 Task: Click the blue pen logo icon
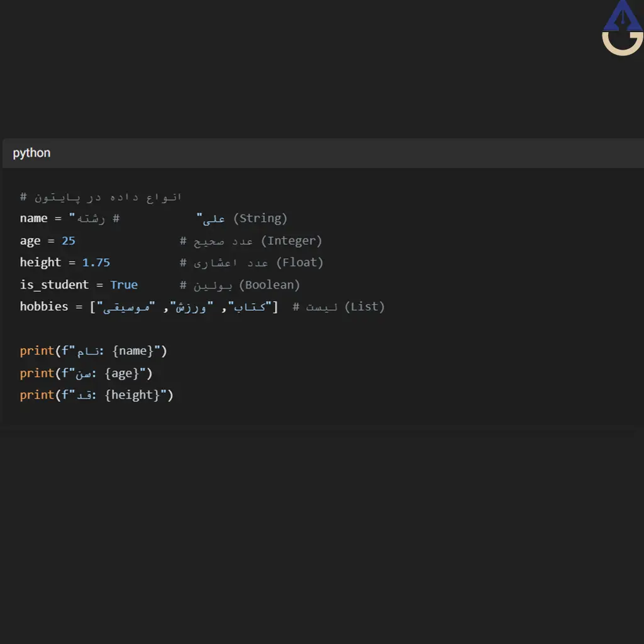click(x=623, y=28)
